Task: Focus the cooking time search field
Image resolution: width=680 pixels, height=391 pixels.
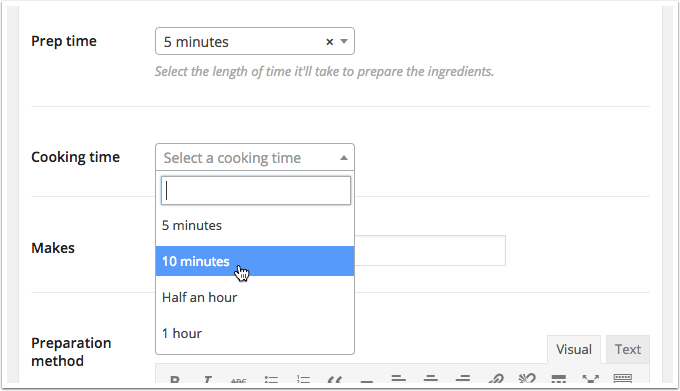Action: (255, 190)
